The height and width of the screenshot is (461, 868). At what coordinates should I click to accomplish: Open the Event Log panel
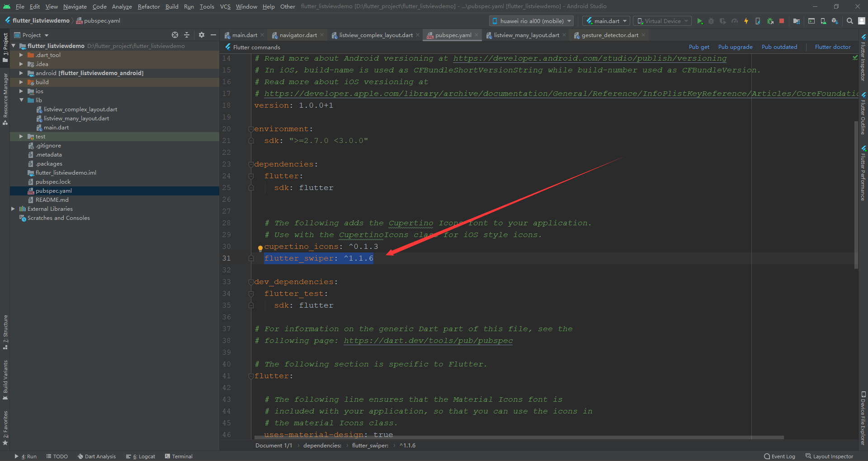(779, 456)
